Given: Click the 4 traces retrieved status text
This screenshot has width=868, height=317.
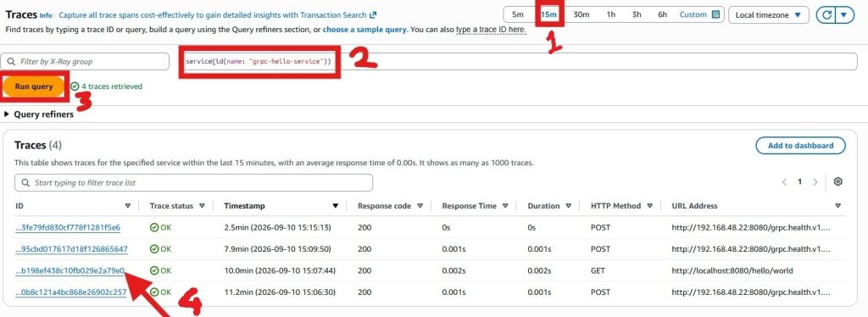Looking at the screenshot, I should pos(112,86).
